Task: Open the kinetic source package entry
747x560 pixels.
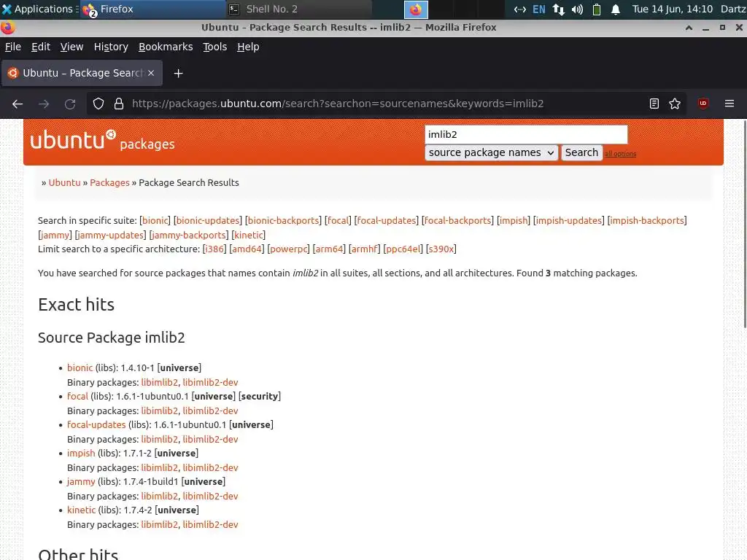Action: pyautogui.click(x=82, y=510)
